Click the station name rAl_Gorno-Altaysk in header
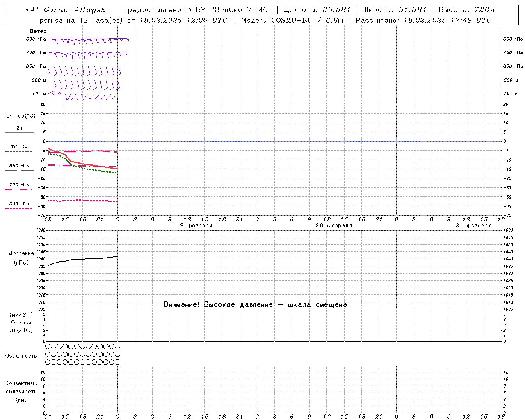 [66, 10]
